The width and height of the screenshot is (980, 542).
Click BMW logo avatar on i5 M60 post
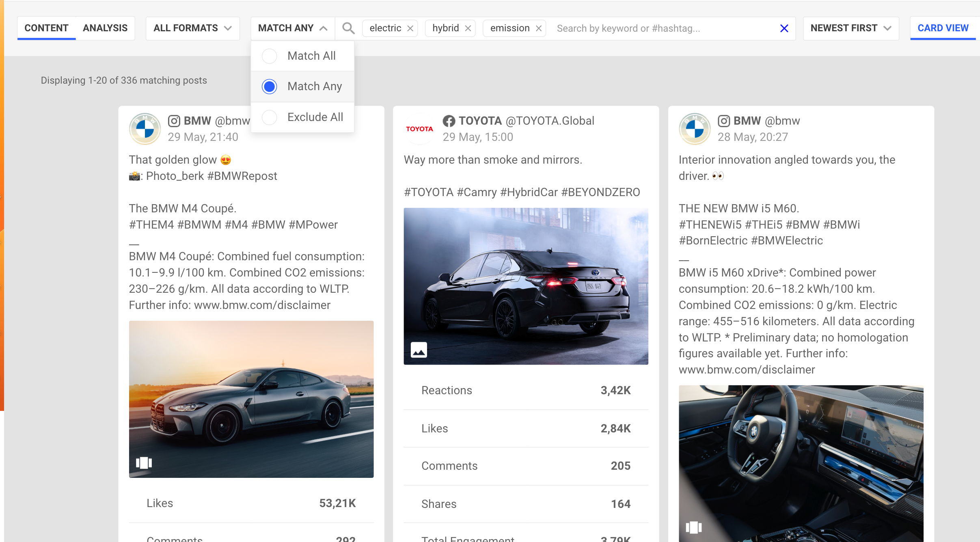[x=695, y=129]
